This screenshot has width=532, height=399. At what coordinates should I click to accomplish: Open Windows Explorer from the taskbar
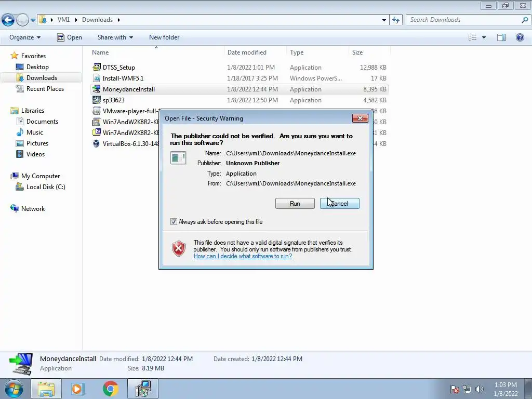point(46,389)
